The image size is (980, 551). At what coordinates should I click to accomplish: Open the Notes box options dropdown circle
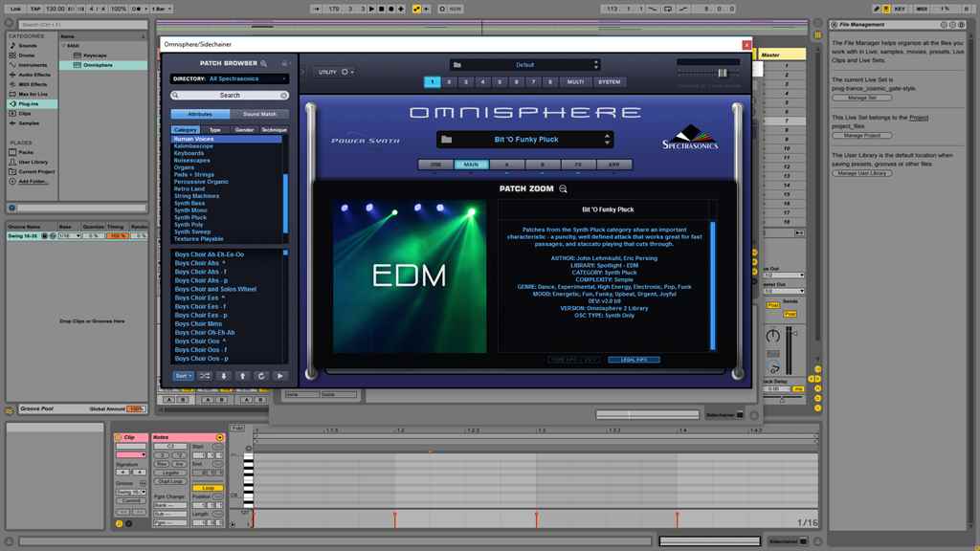tap(220, 437)
